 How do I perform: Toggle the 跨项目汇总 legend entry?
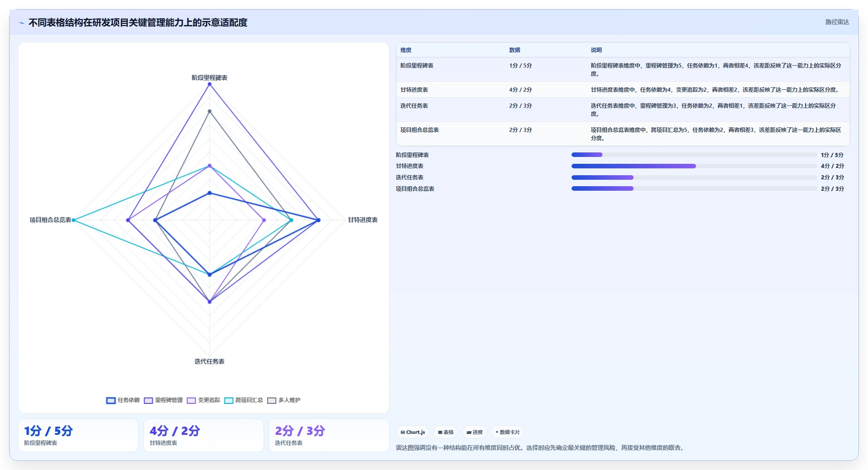tap(244, 400)
